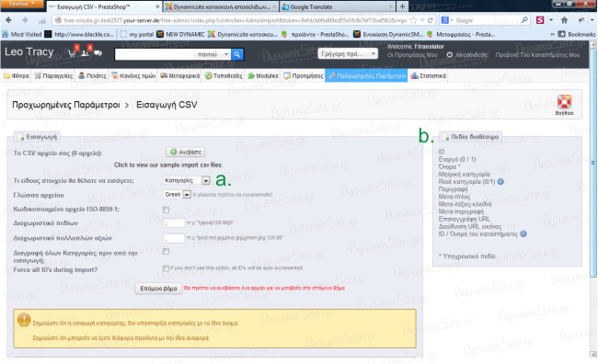This screenshot has height=364, width=598.
Task: Open the Οι Προτιμήσεις Μου link
Action: coord(412,55)
